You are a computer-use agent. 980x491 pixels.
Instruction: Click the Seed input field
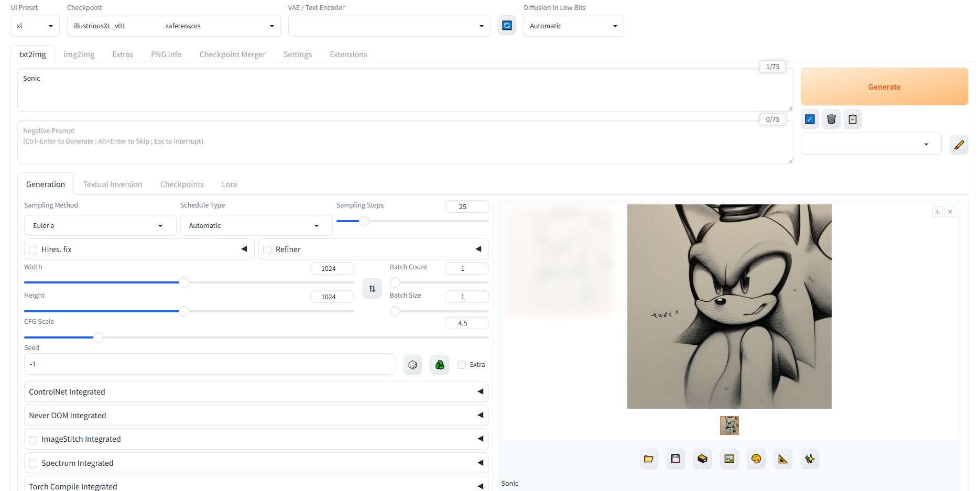click(x=210, y=364)
